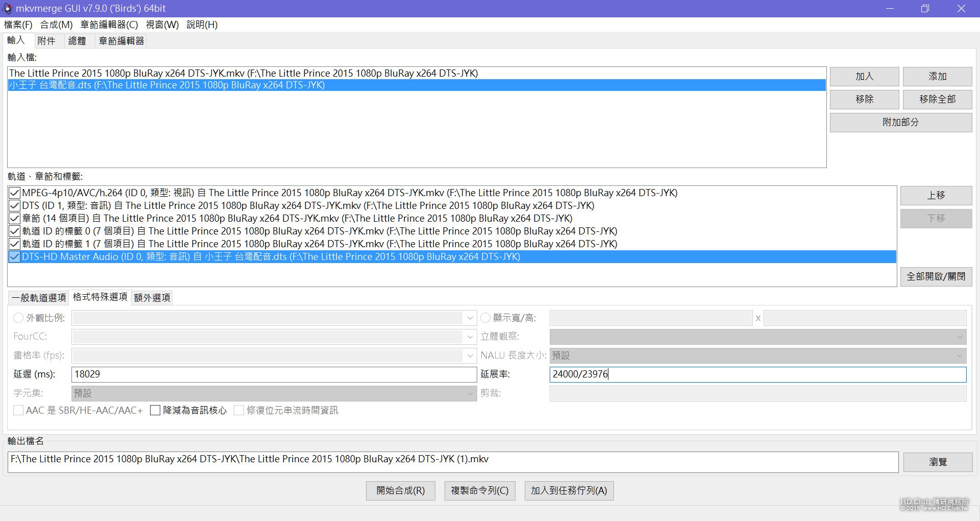This screenshot has width=980, height=521.
Task: Select the 顯示寬/高 radio button
Action: pyautogui.click(x=485, y=318)
